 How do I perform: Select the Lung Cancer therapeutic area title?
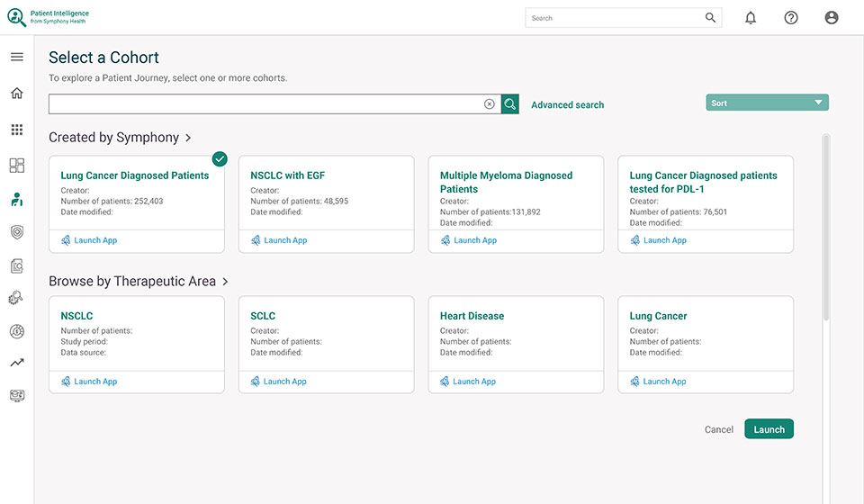(x=658, y=316)
